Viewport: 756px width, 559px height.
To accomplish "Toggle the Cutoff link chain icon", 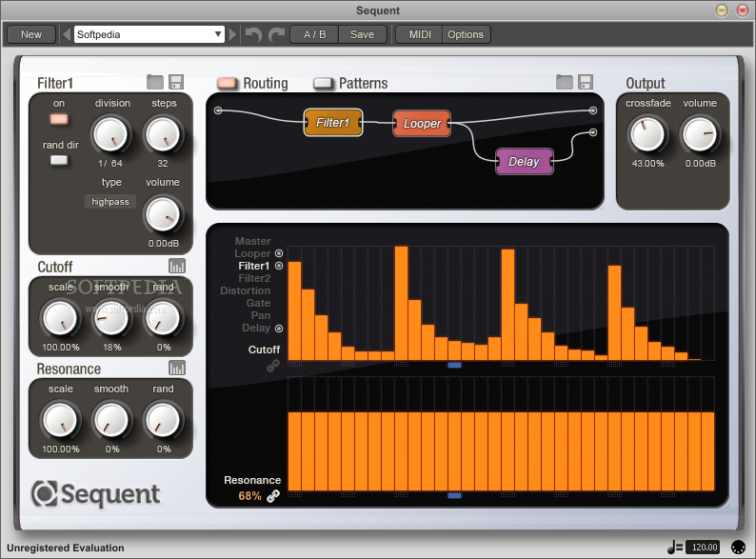I will [273, 366].
